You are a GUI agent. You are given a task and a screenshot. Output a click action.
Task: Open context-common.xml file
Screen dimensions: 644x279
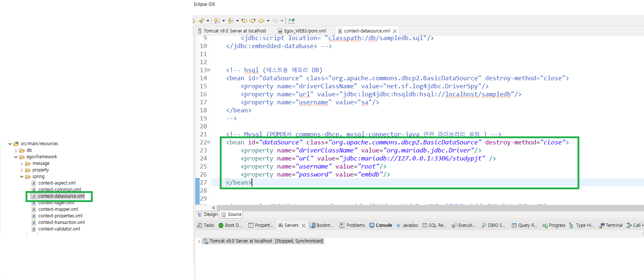(x=57, y=190)
